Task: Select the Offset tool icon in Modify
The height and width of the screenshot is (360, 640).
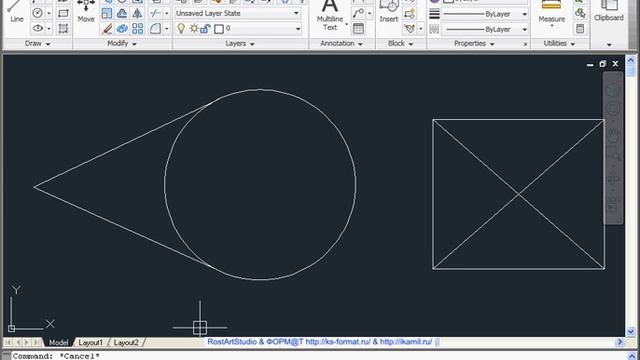Action: pos(122,13)
